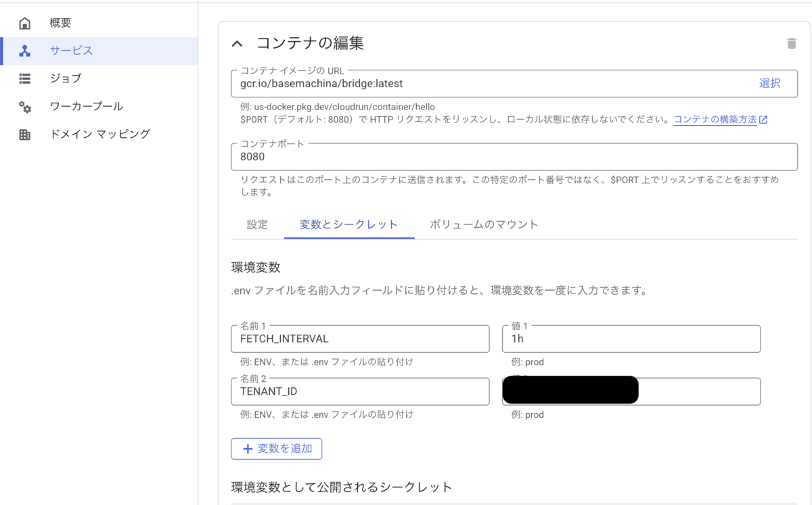Edit the FETCH_INTERVAL name field
The image size is (812, 505).
(360, 339)
